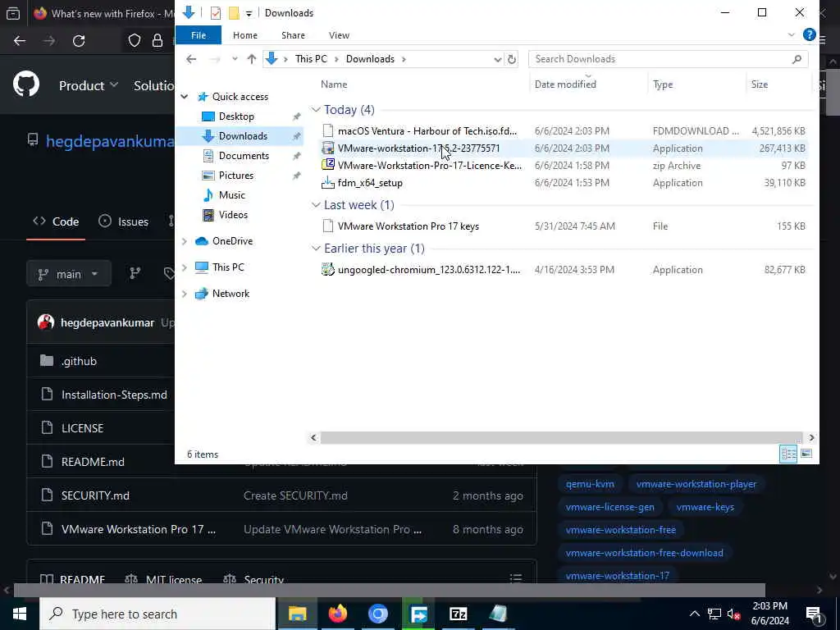The width and height of the screenshot is (840, 630).
Task: Switch to Details view icon
Action: tap(788, 454)
